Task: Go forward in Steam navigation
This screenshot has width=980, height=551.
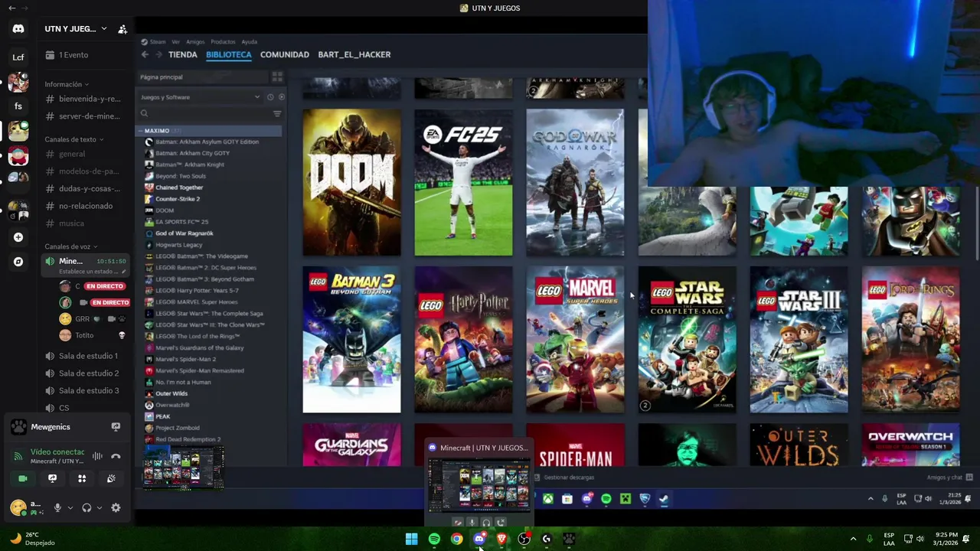Action: click(x=159, y=54)
